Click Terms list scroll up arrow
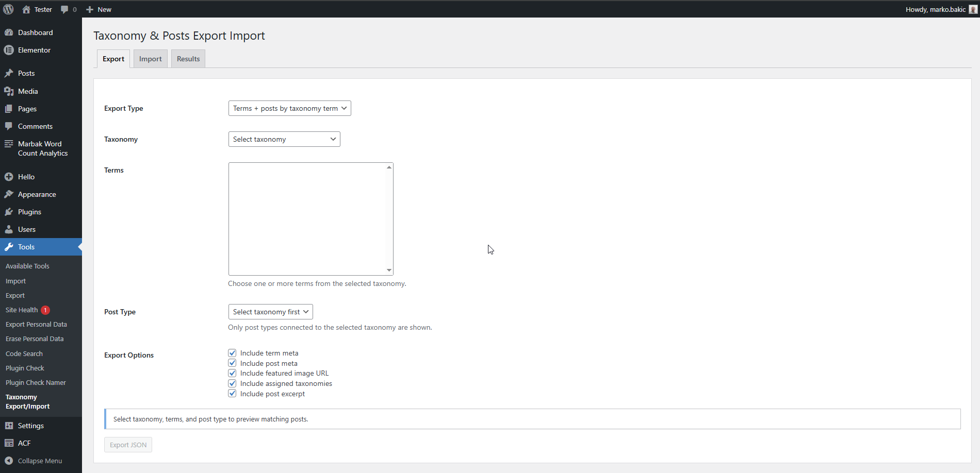This screenshot has height=473, width=980. point(389,167)
